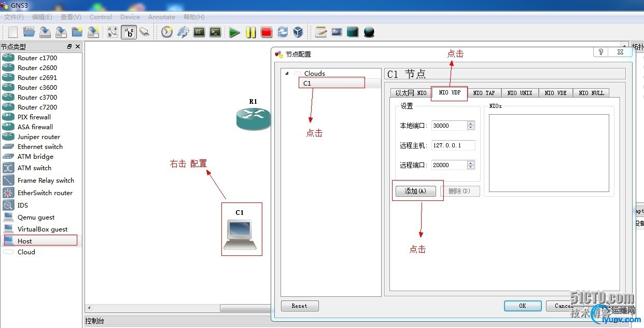Click the 添加(A) button
The width and height of the screenshot is (644, 328).
click(416, 191)
